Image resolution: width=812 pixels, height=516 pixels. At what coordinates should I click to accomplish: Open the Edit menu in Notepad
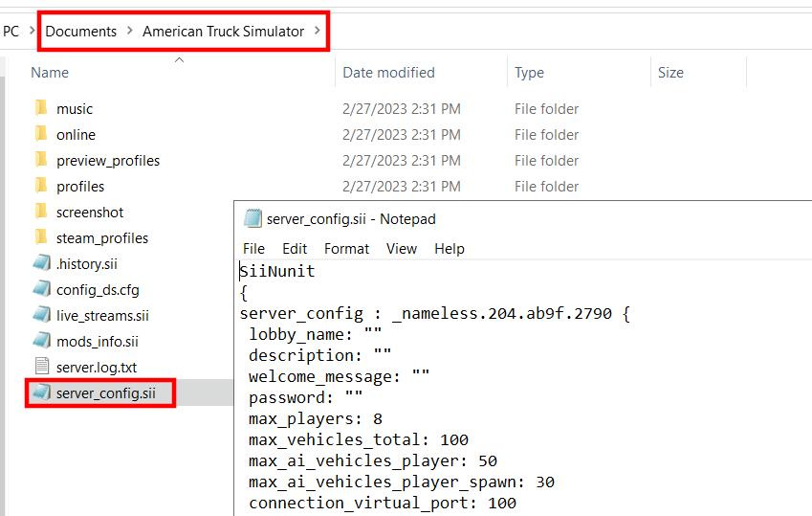tap(295, 249)
